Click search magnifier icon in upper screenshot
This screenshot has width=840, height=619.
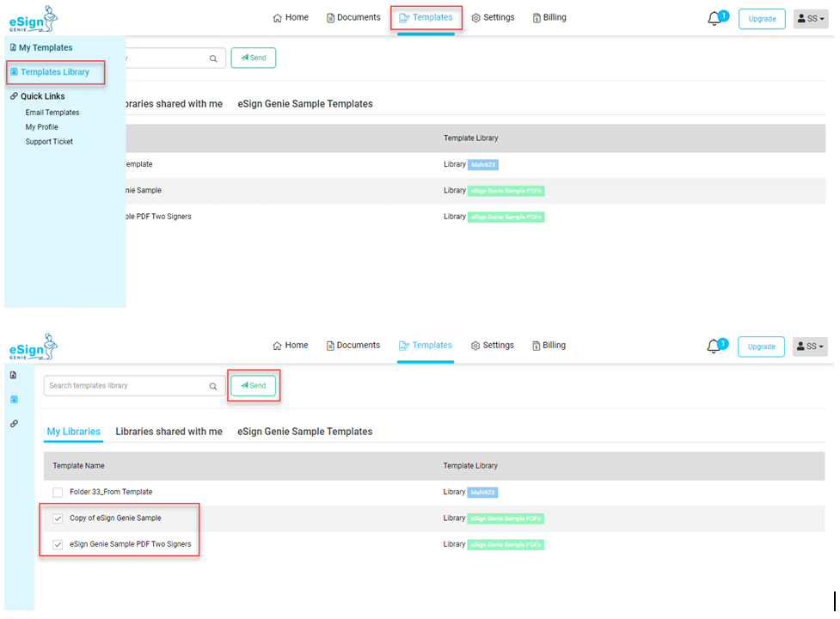pyautogui.click(x=213, y=58)
